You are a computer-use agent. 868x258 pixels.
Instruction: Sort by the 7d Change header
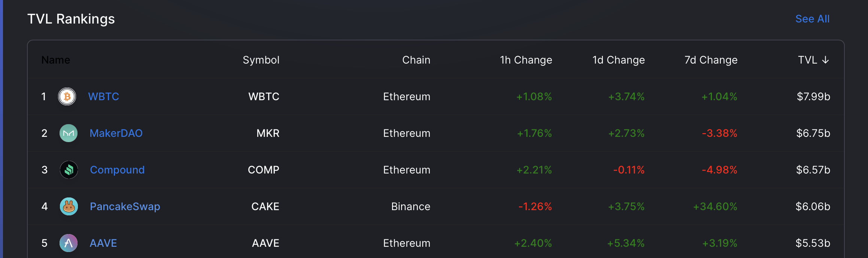point(711,60)
